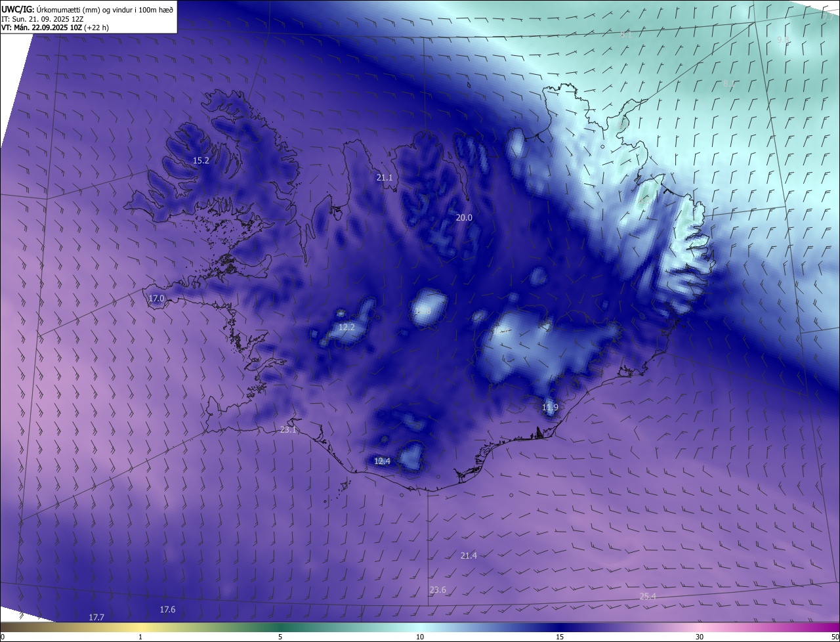The height and width of the screenshot is (642, 840).
Task: Click the legend tick label 10
Action: (x=420, y=637)
